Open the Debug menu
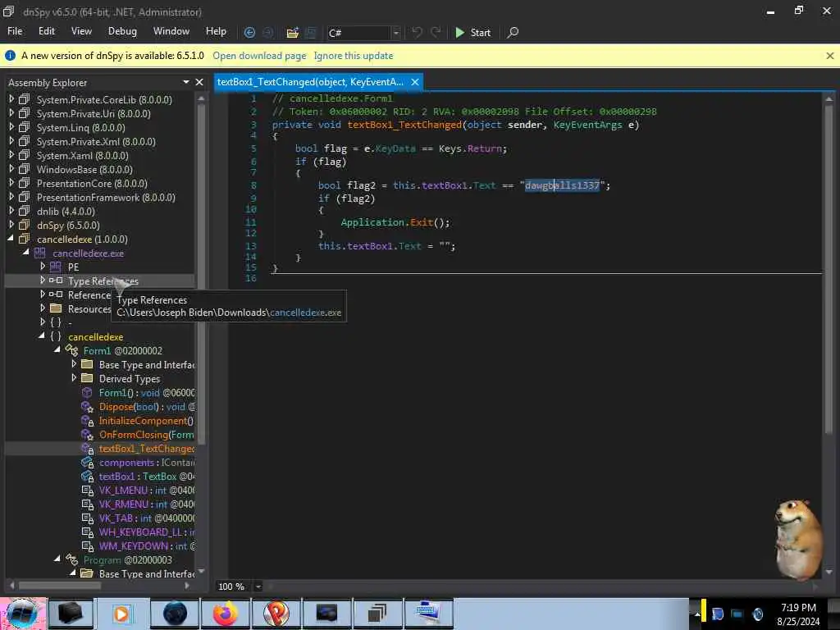840x630 pixels. tap(122, 31)
